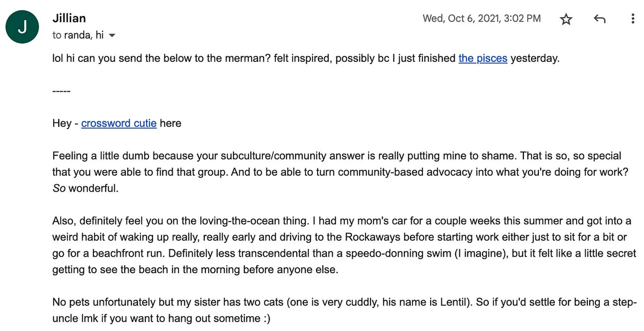Open the three-dot more options menu
Image resolution: width=644 pixels, height=331 pixels.
[x=632, y=19]
